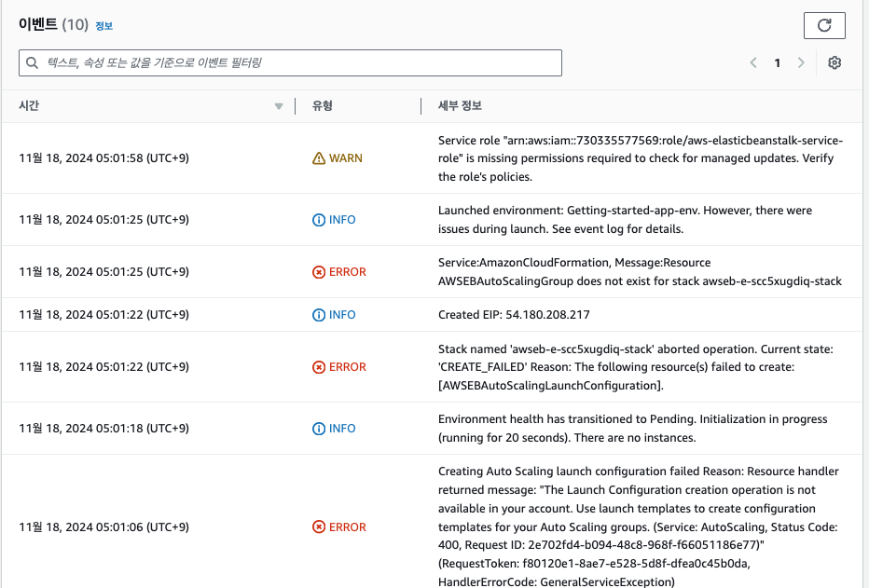Select page number 1 in pagination
This screenshot has width=869, height=588.
pos(777,62)
